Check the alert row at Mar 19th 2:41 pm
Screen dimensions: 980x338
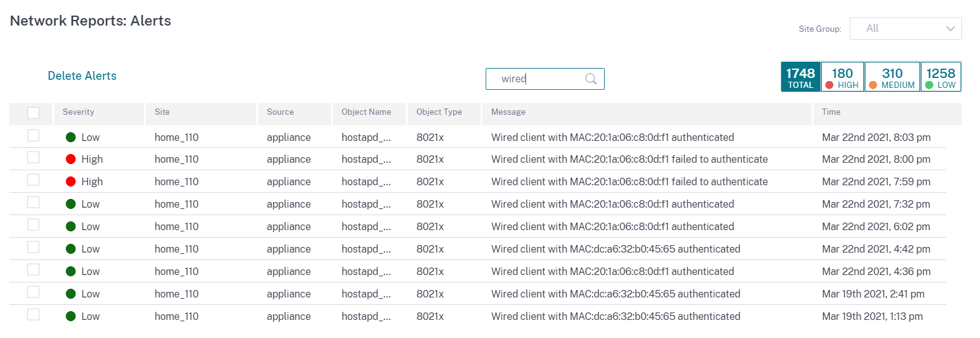click(34, 292)
